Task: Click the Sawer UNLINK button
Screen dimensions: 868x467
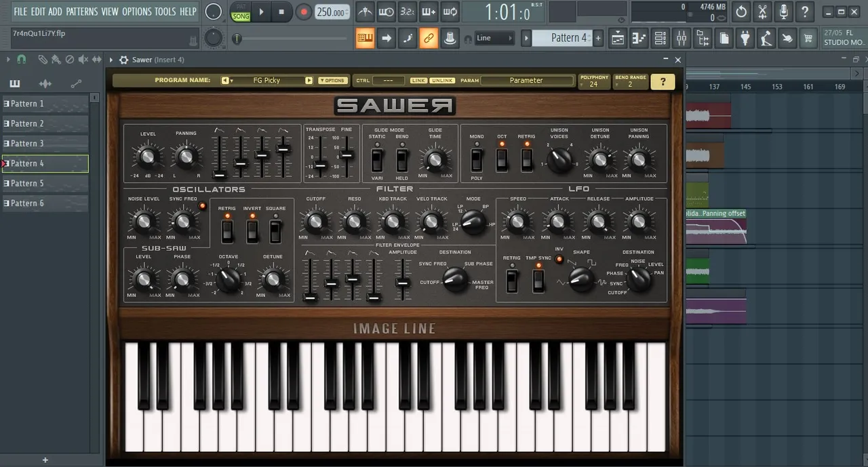Action: pos(442,81)
